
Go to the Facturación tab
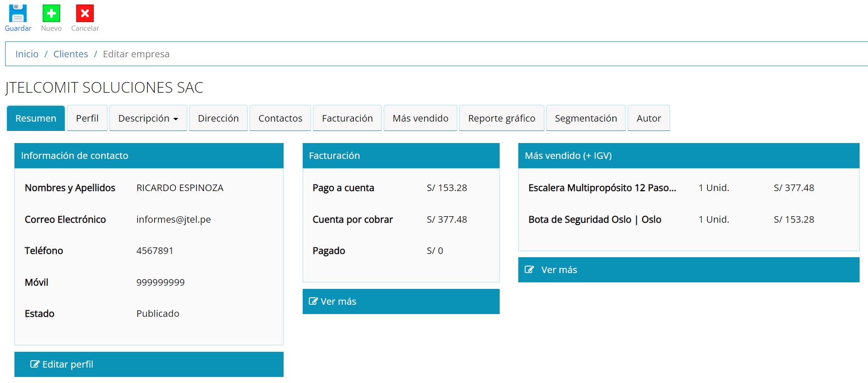pos(347,118)
